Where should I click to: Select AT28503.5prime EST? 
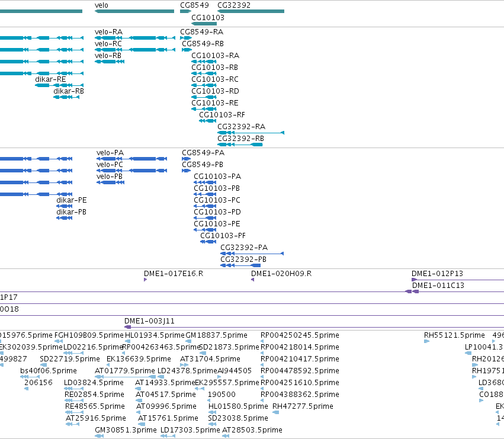pyautogui.click(x=252, y=430)
